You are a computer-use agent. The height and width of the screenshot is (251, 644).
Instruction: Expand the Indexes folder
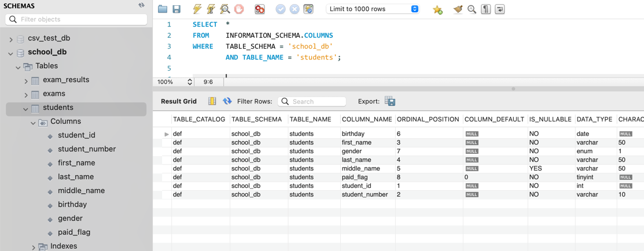coord(34,247)
